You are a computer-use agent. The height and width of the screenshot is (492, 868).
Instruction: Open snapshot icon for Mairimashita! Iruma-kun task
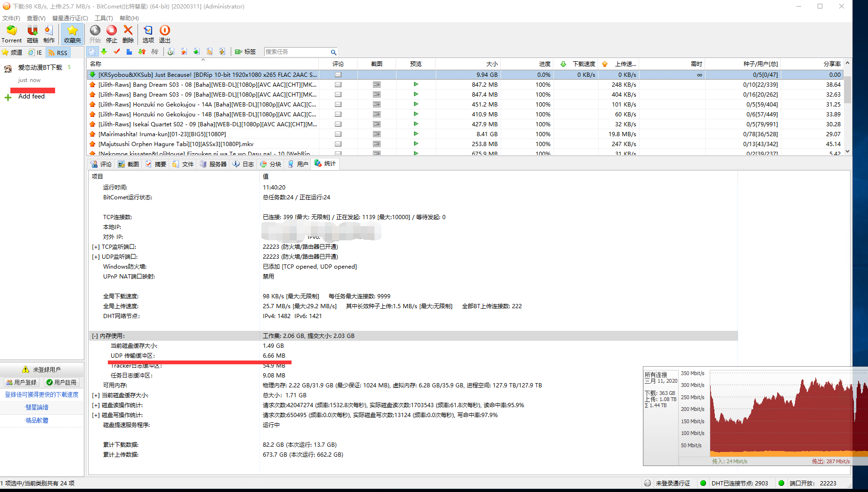pos(377,134)
